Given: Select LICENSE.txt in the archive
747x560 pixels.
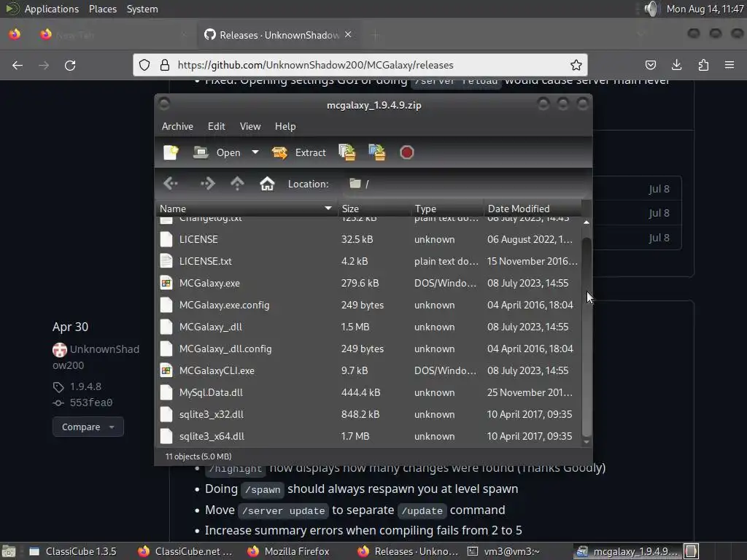Looking at the screenshot, I should pos(368,261).
